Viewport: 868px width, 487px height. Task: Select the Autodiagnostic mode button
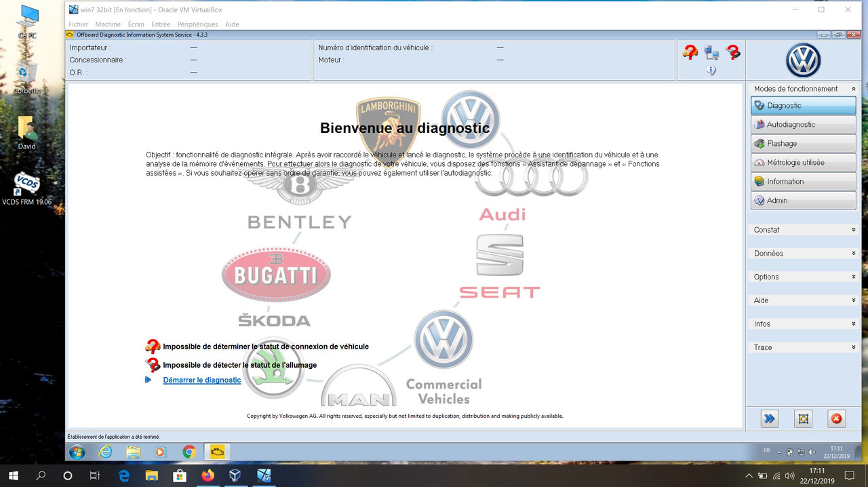click(x=804, y=125)
